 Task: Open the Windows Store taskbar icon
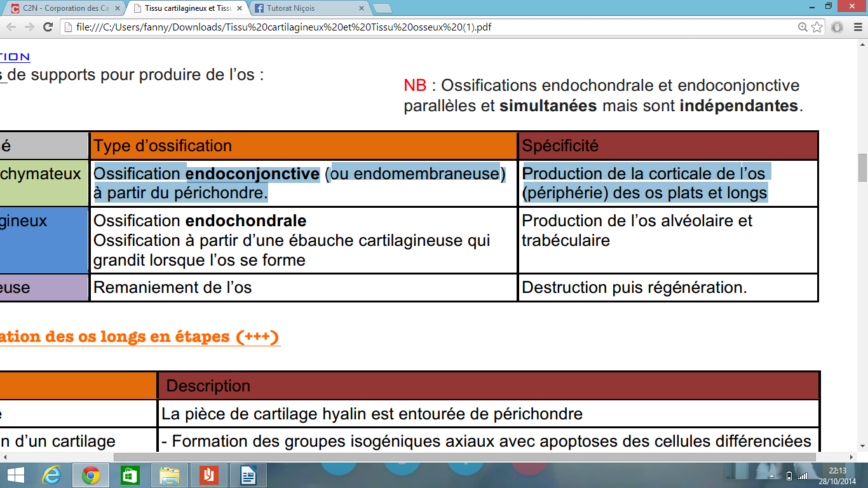130,475
